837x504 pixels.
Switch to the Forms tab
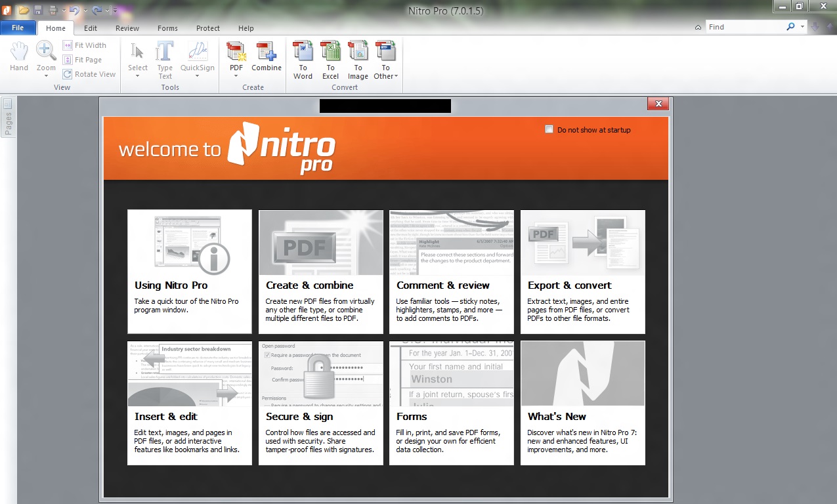click(167, 28)
